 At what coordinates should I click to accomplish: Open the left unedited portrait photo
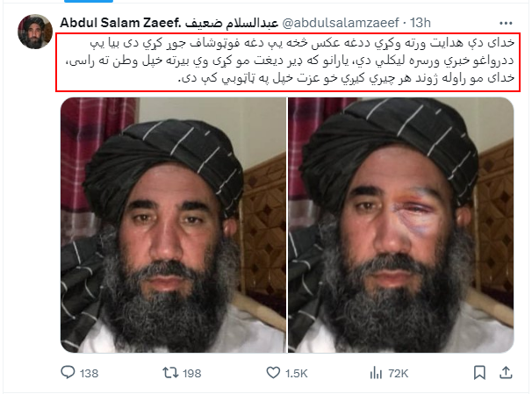173,226
